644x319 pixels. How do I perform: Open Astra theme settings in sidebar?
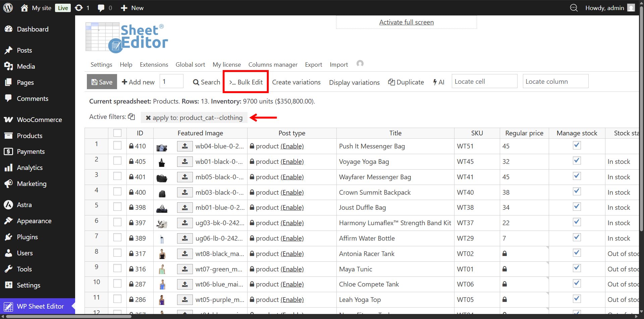[24, 205]
